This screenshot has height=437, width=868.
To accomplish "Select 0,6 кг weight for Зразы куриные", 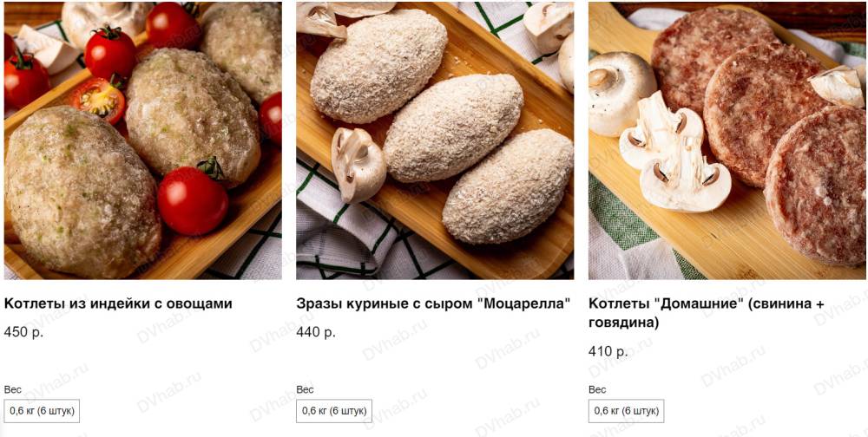I will click(334, 411).
